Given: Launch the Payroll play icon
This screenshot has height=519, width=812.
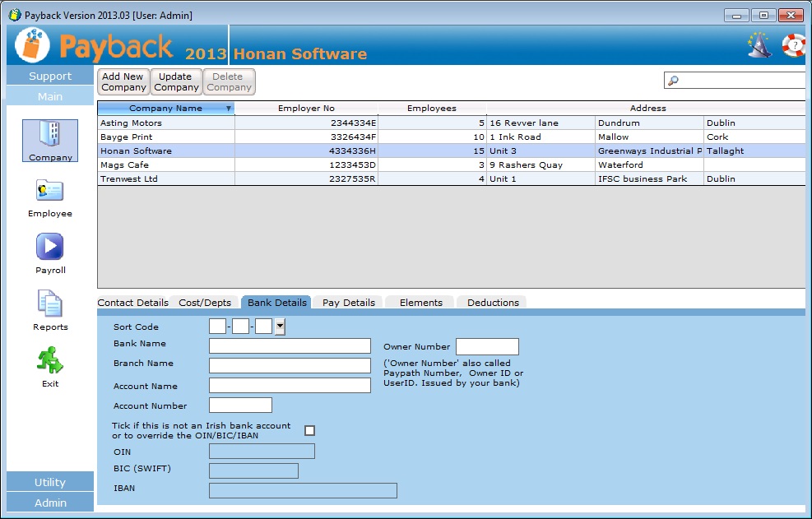Looking at the screenshot, I should (50, 247).
